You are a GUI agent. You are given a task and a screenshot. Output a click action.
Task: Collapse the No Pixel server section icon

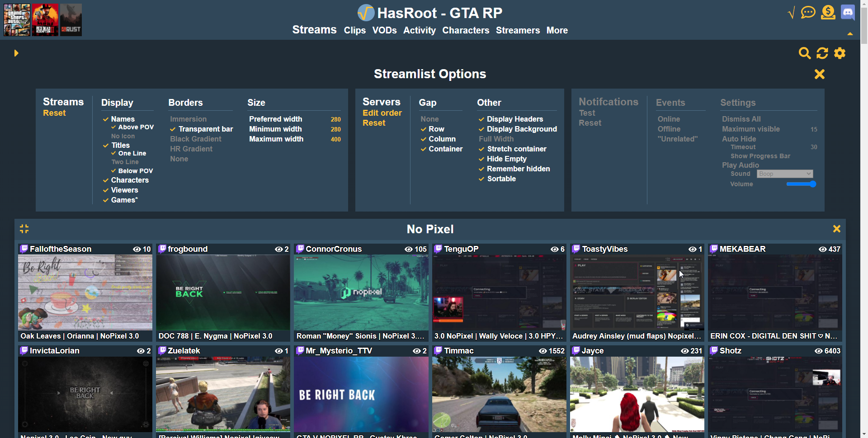pos(24,229)
